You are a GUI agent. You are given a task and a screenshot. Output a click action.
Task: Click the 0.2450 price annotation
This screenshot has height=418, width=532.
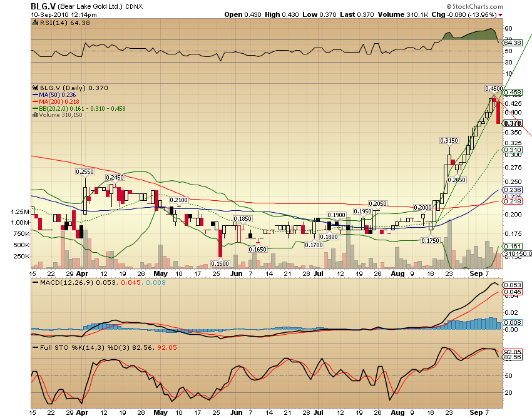(x=115, y=178)
